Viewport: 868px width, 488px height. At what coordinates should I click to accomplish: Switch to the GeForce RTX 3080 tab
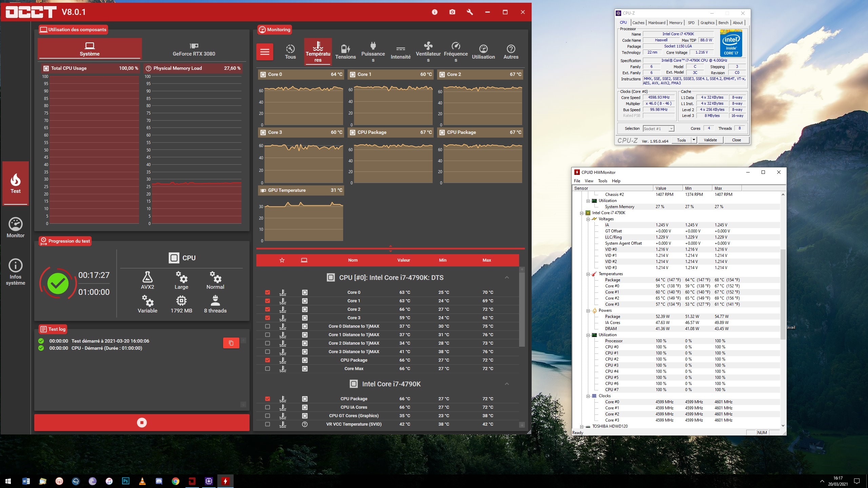pos(194,49)
